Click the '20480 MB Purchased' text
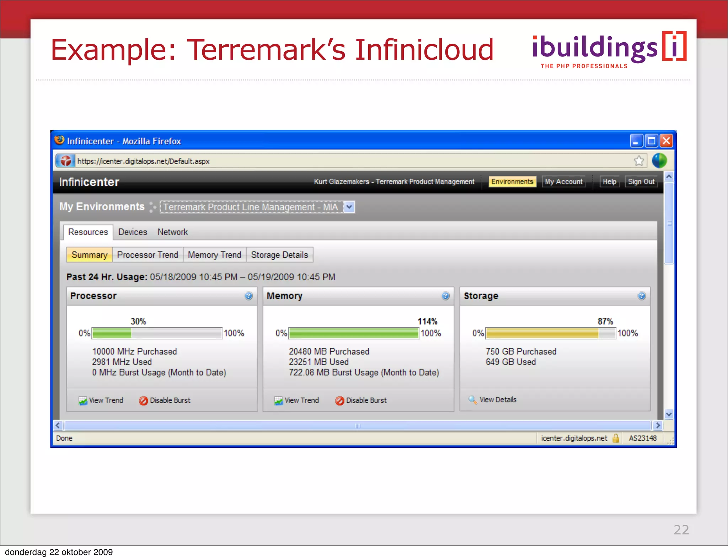 click(x=329, y=351)
